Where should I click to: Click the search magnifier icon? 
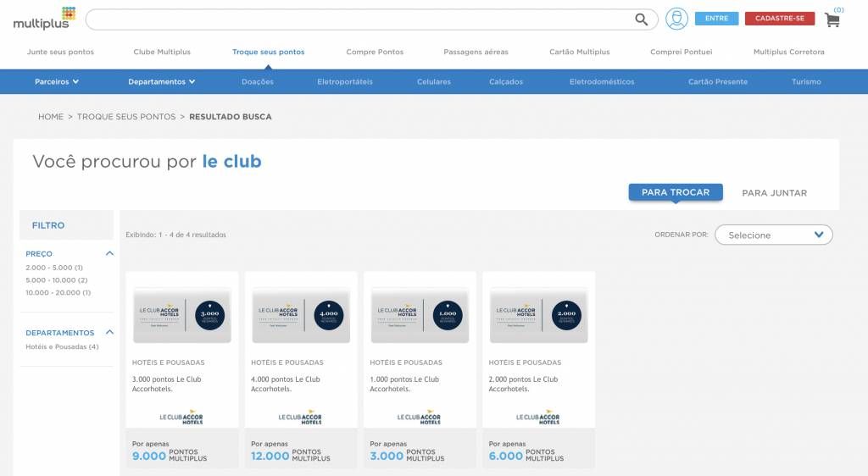[641, 19]
